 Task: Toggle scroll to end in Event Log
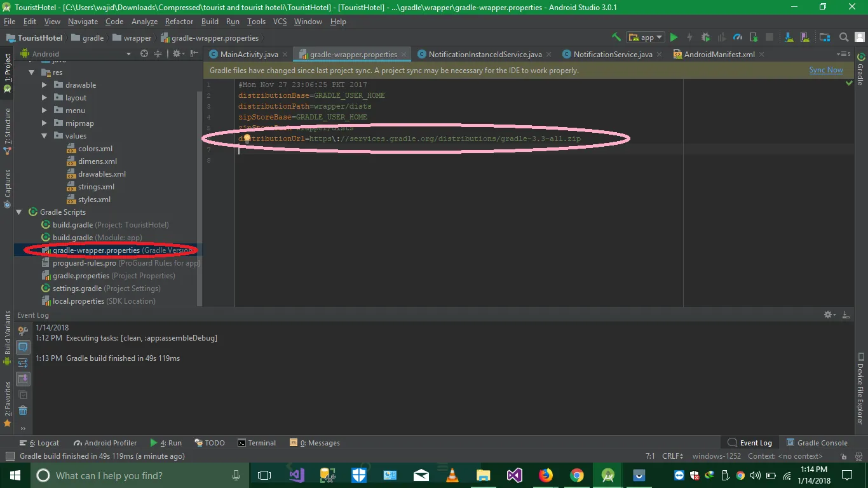[x=23, y=379]
